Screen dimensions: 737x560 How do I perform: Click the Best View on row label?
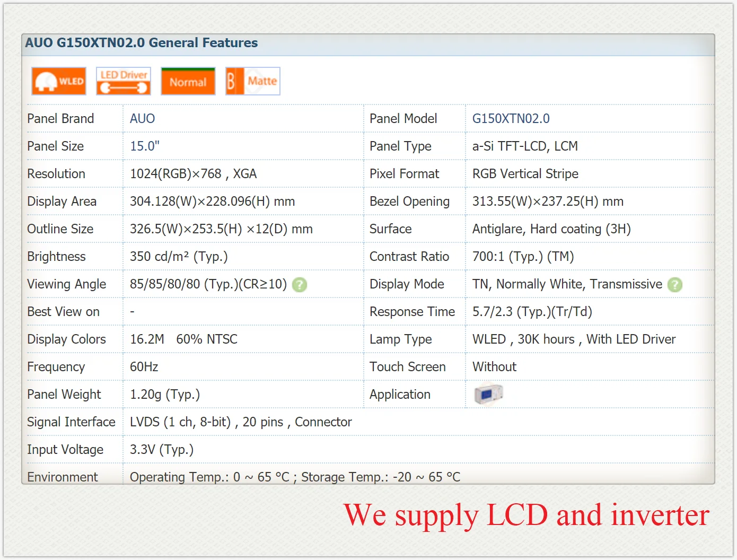pyautogui.click(x=64, y=312)
